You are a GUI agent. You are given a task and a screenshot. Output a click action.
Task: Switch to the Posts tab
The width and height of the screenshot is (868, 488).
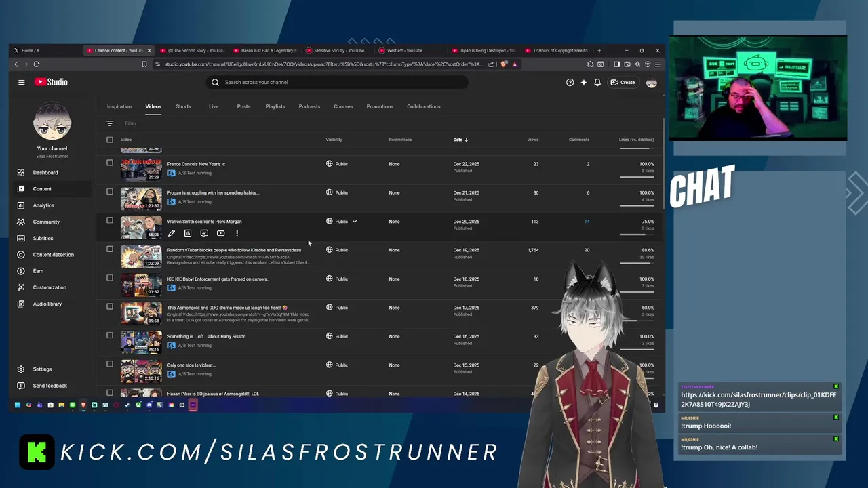[x=243, y=106]
